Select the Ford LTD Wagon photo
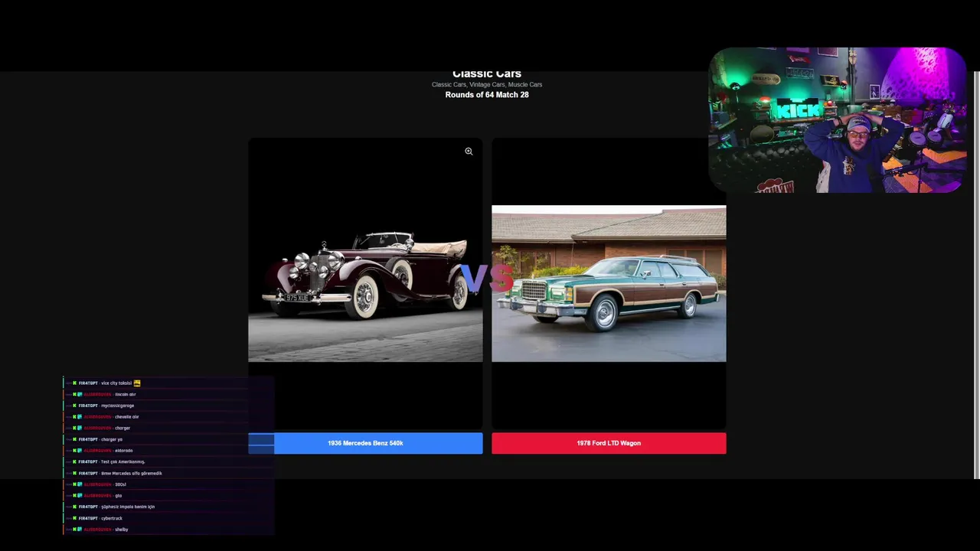 (609, 283)
